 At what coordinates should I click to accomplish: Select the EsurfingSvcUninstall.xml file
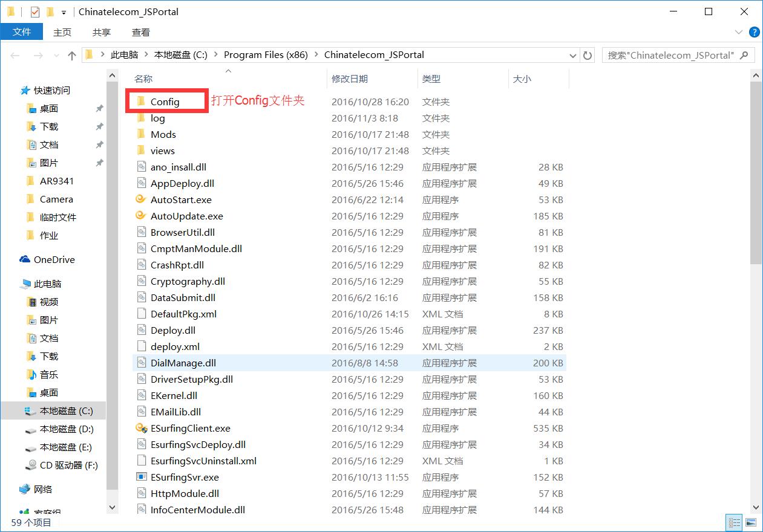point(203,461)
